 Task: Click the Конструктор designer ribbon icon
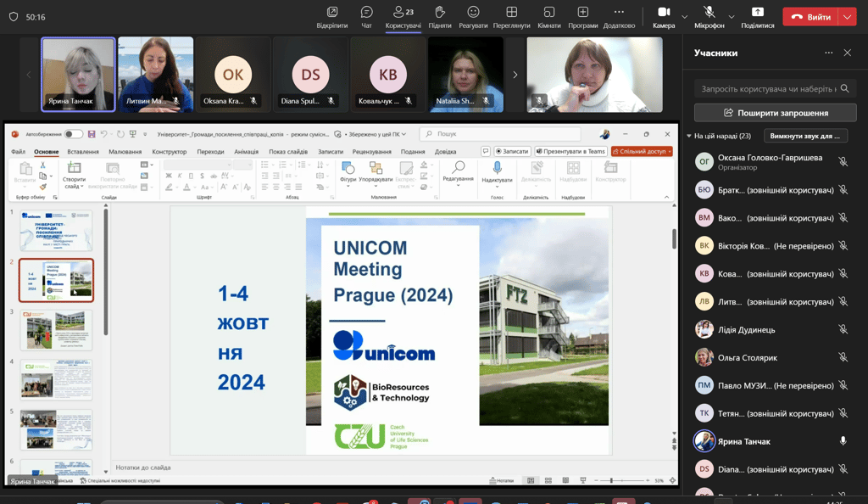tap(610, 167)
